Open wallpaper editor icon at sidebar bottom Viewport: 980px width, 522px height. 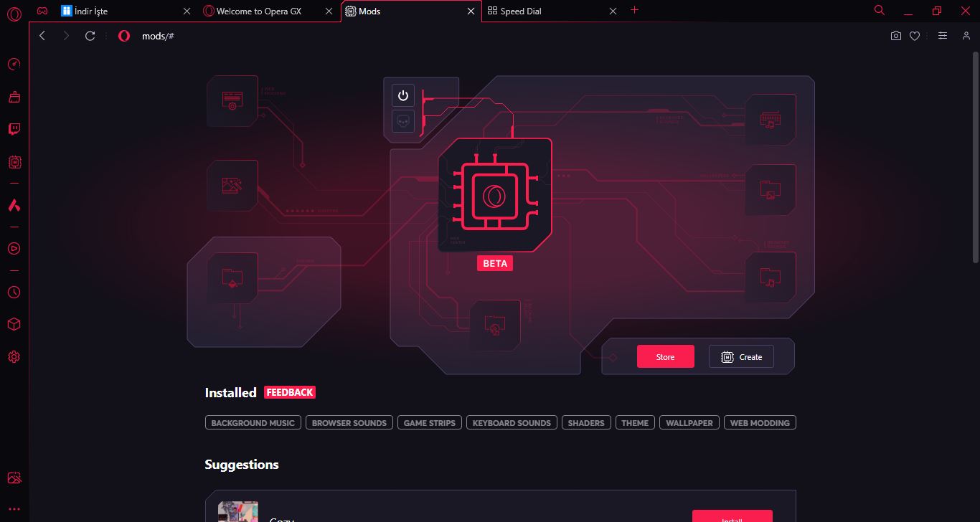pos(14,478)
